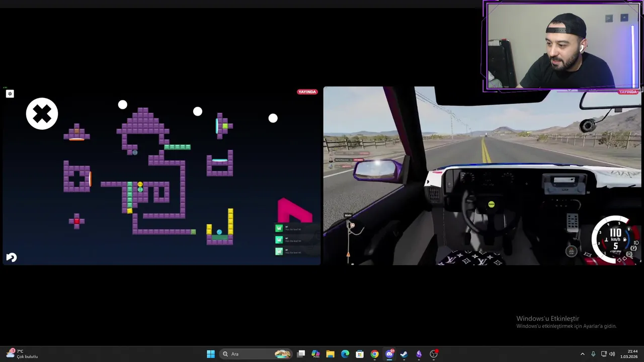Click the green block ending the bottom purple row

(193, 231)
